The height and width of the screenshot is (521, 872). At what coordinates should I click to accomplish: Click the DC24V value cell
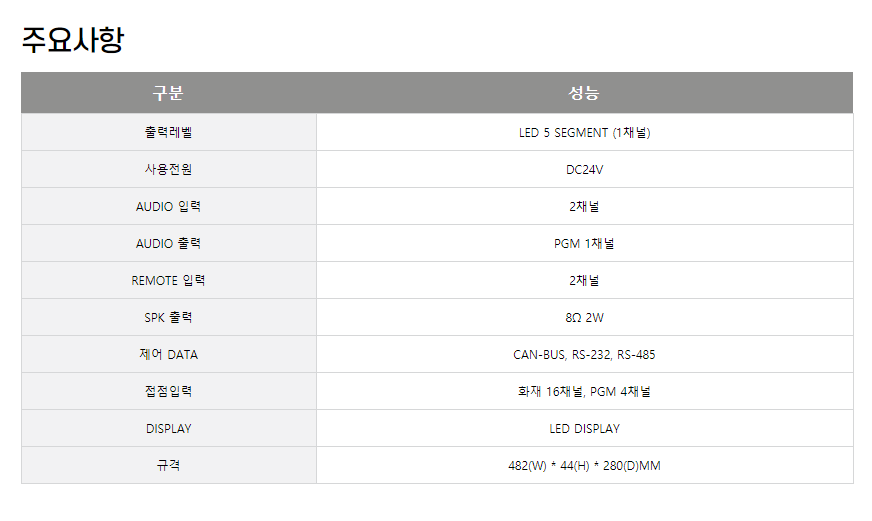click(x=584, y=169)
